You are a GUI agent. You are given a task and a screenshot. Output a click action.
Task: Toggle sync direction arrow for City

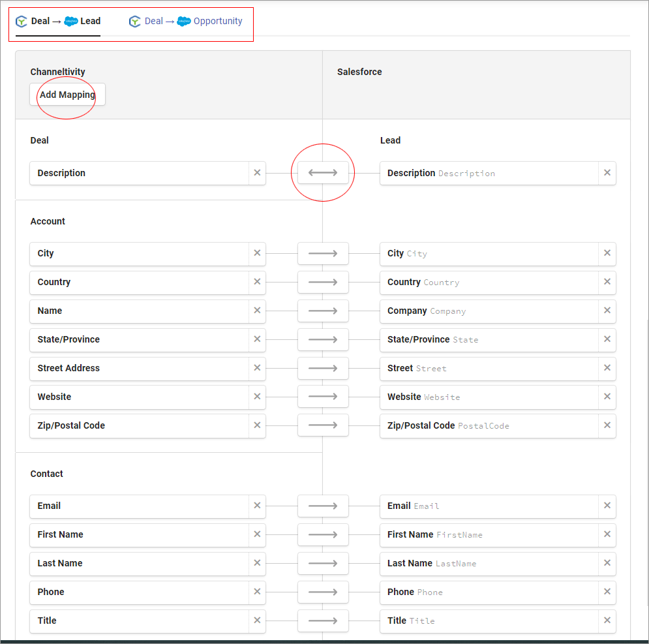323,253
